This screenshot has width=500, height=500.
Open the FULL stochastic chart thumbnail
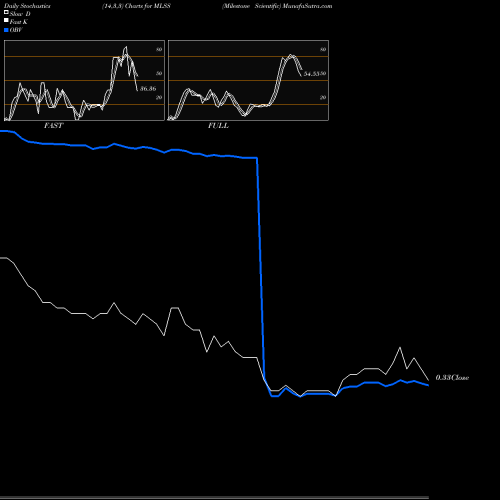click(x=248, y=80)
